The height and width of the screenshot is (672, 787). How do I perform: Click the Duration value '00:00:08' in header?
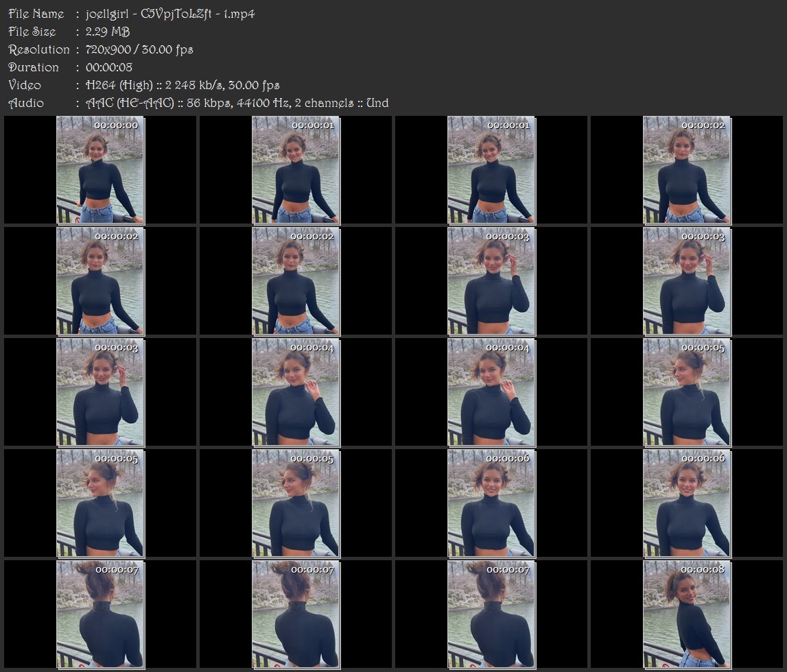click(109, 67)
